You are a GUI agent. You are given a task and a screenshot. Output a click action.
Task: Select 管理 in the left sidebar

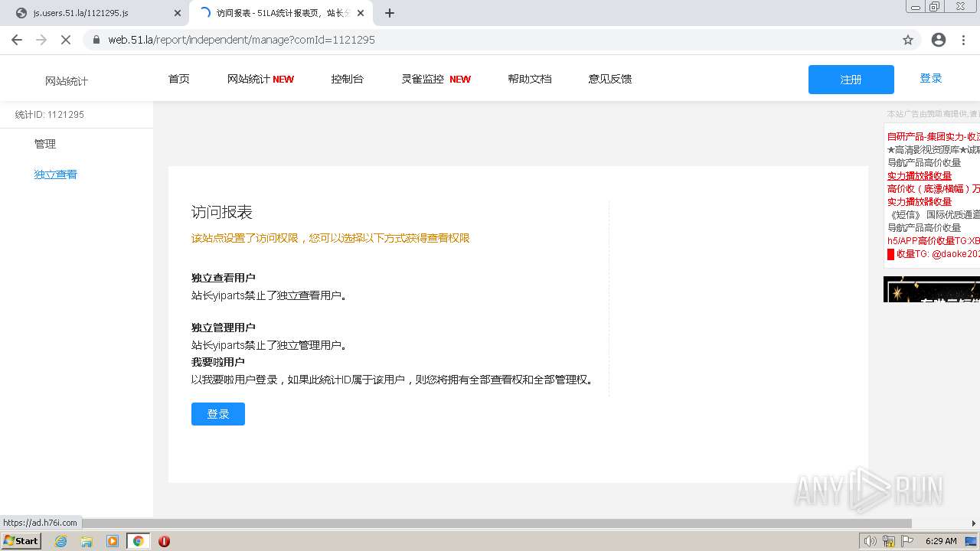(x=45, y=144)
